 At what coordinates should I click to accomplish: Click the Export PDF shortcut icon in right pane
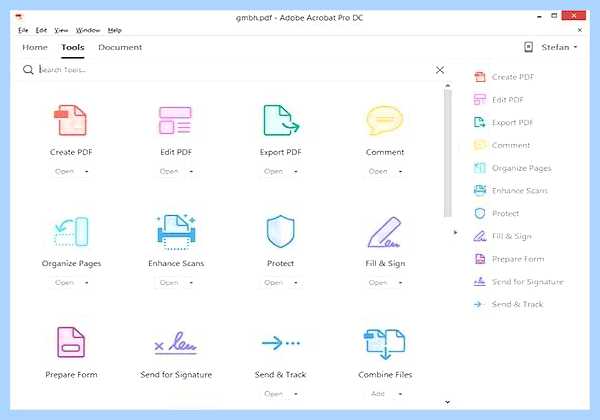coord(480,122)
